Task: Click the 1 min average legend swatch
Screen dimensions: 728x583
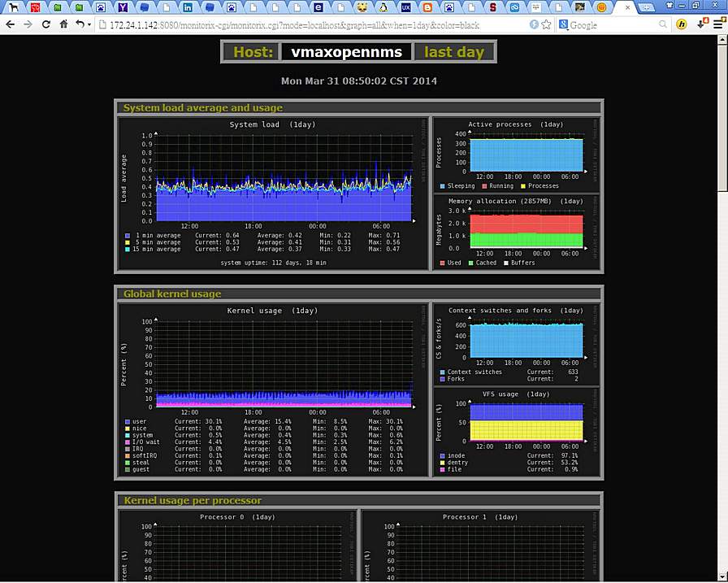Action: (x=128, y=236)
